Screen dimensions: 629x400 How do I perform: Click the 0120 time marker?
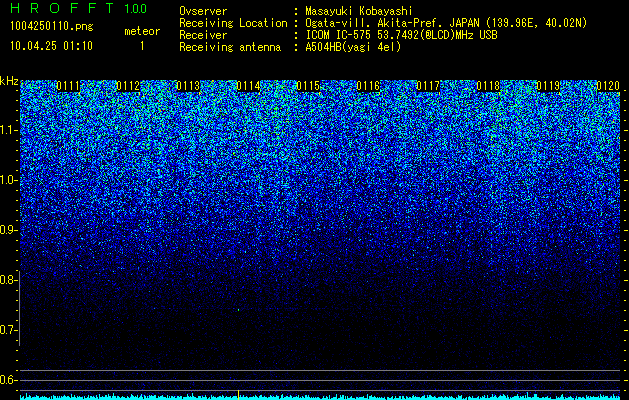click(608, 86)
